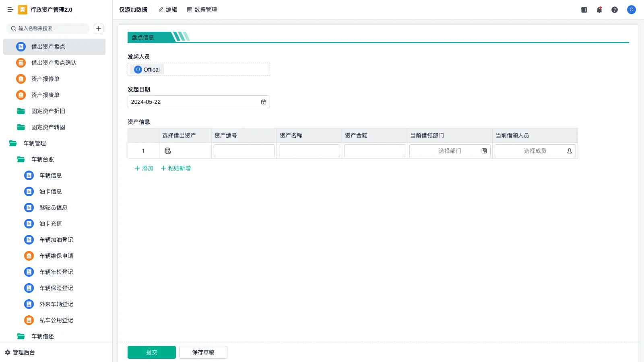Open 管理后台 at the bottom of sidebar
This screenshot has width=644, height=362.
coord(20,352)
